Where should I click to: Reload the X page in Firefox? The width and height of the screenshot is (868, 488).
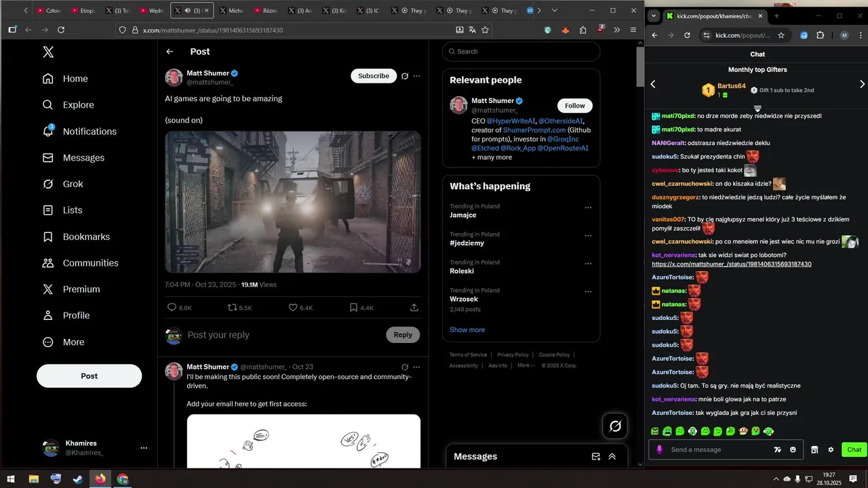click(x=61, y=30)
